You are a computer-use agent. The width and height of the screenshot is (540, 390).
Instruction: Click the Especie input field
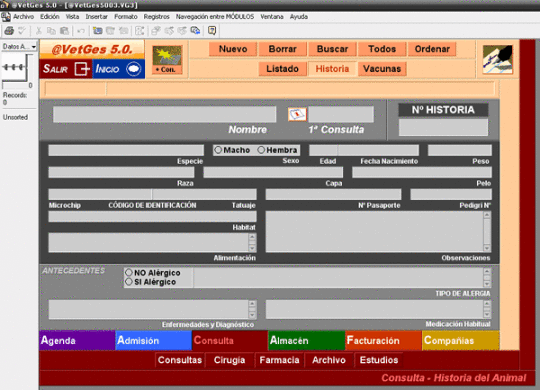pos(126,150)
